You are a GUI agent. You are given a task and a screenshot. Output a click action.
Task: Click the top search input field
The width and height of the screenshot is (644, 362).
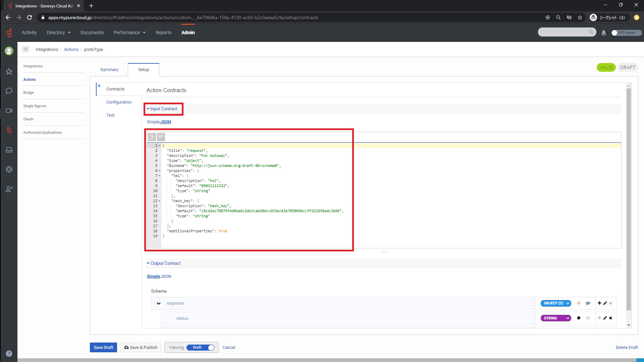[x=563, y=32]
